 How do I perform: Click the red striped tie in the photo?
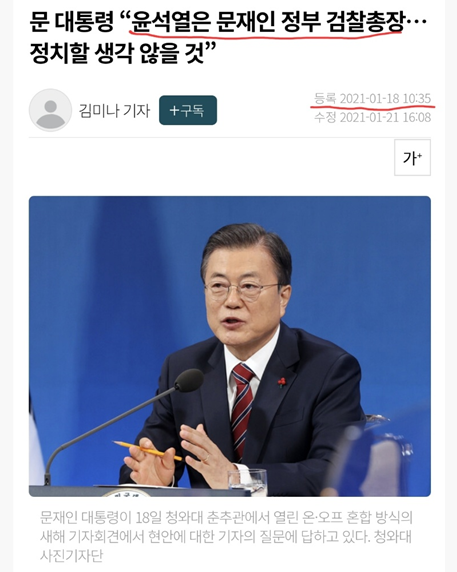[x=241, y=407]
